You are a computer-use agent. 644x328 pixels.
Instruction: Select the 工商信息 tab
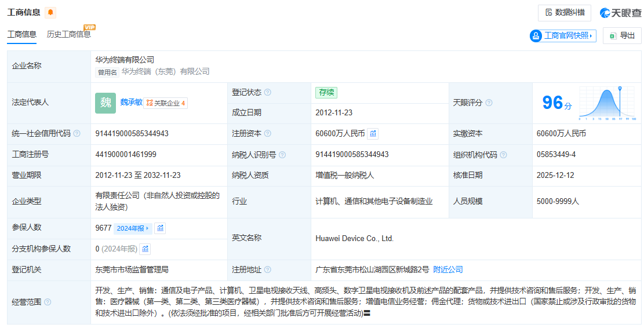(22, 34)
